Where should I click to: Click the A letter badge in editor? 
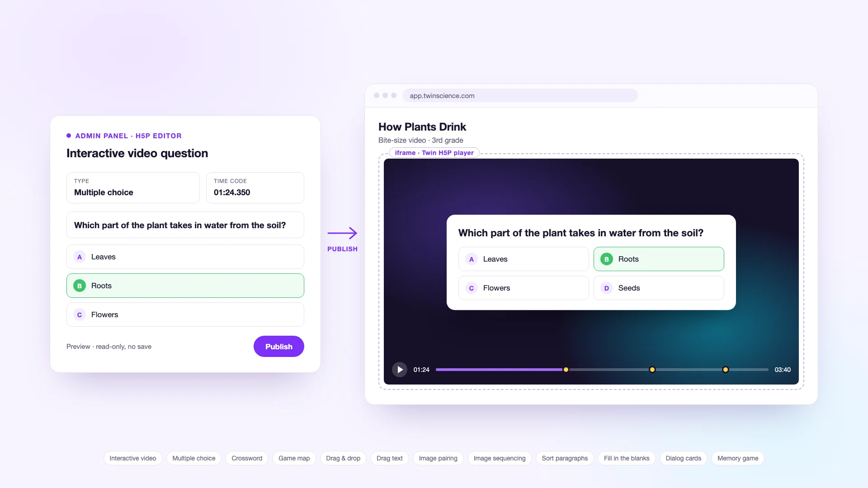click(x=80, y=257)
